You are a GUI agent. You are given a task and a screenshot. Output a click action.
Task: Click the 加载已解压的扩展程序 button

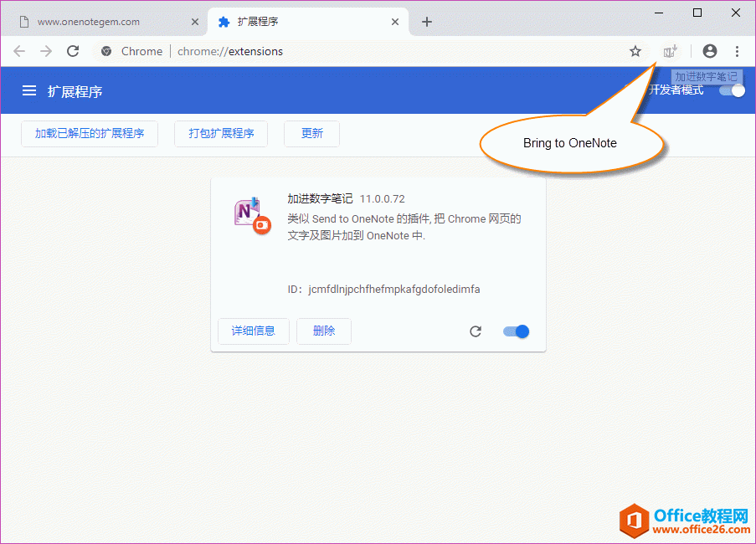(89, 133)
